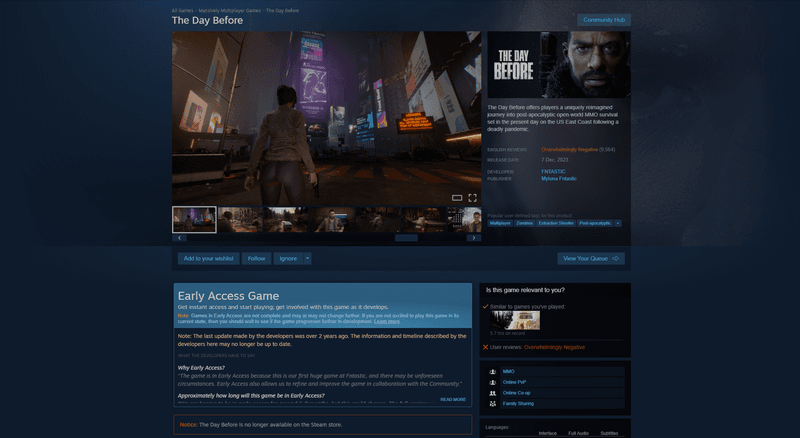Click 'Is this game relevant to you?' heading
This screenshot has width=800, height=438.
[x=525, y=290]
